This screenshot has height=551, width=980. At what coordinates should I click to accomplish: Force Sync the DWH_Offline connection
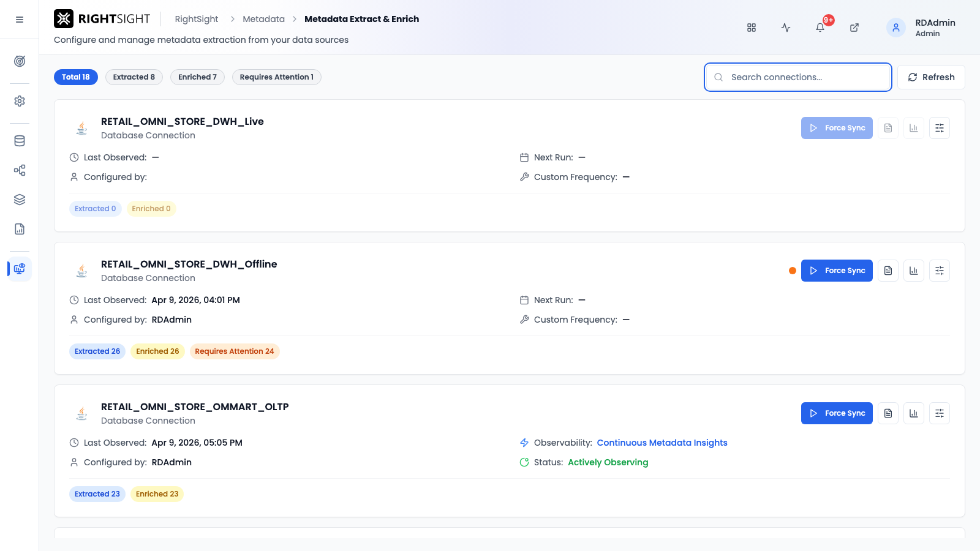837,271
